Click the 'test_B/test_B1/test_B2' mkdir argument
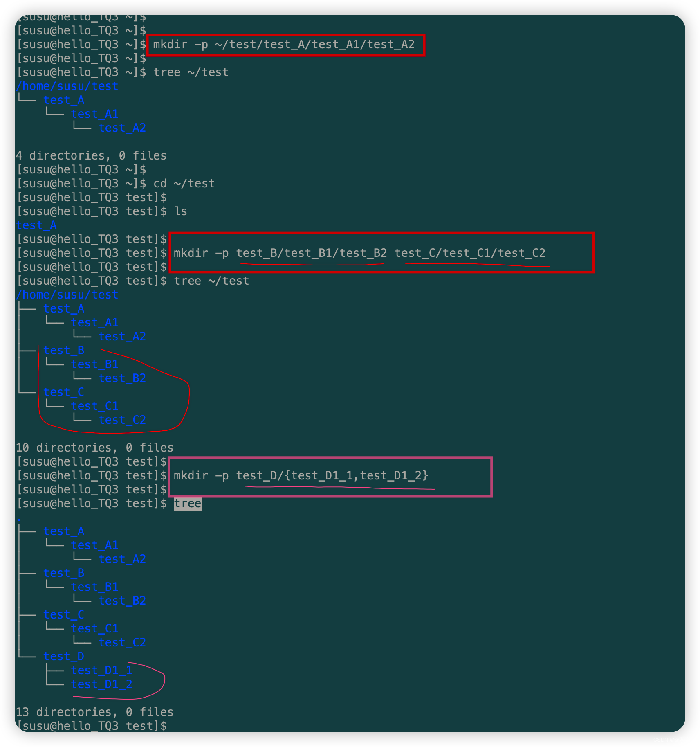700x747 pixels. click(x=312, y=253)
